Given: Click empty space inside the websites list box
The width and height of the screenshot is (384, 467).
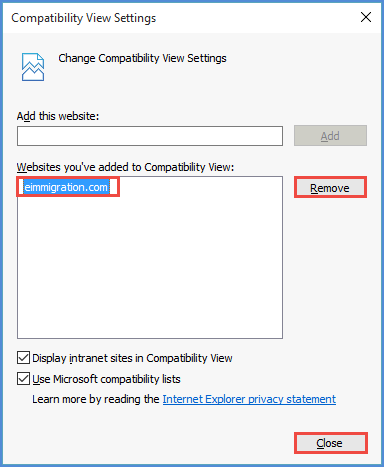Looking at the screenshot, I should [150, 267].
